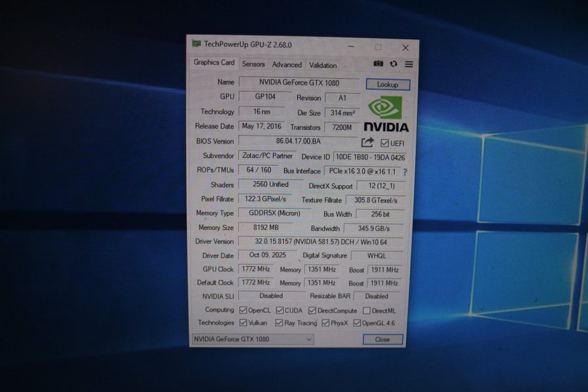Select the Validation tab
Screen dimensions: 588x392
pos(323,65)
